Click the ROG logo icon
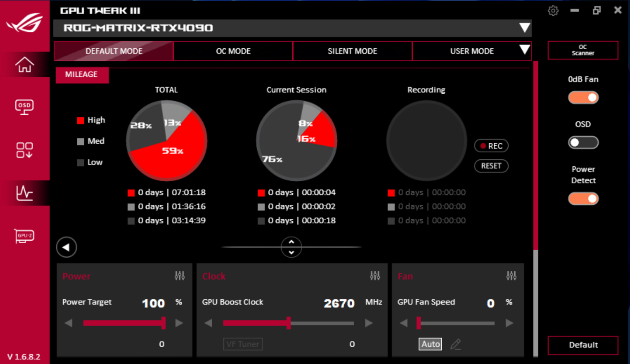The height and width of the screenshot is (364, 630). coord(24,23)
